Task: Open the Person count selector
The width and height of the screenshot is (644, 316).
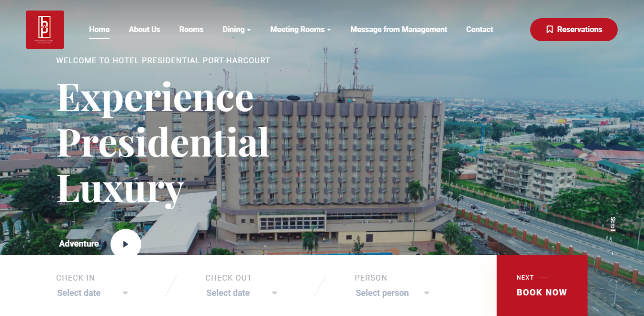Action: pyautogui.click(x=392, y=293)
